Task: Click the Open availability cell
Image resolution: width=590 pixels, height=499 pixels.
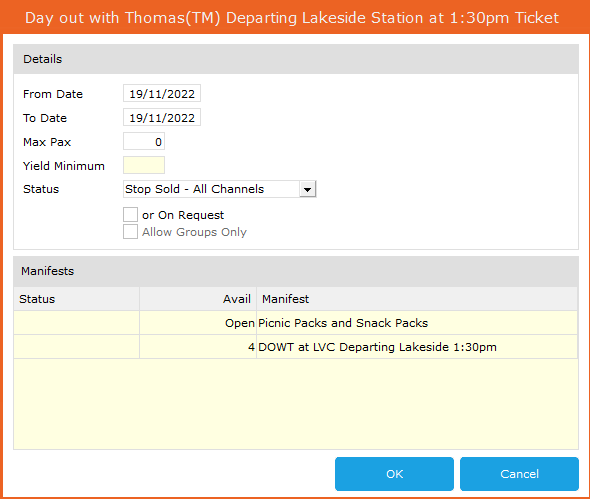Action: click(198, 323)
